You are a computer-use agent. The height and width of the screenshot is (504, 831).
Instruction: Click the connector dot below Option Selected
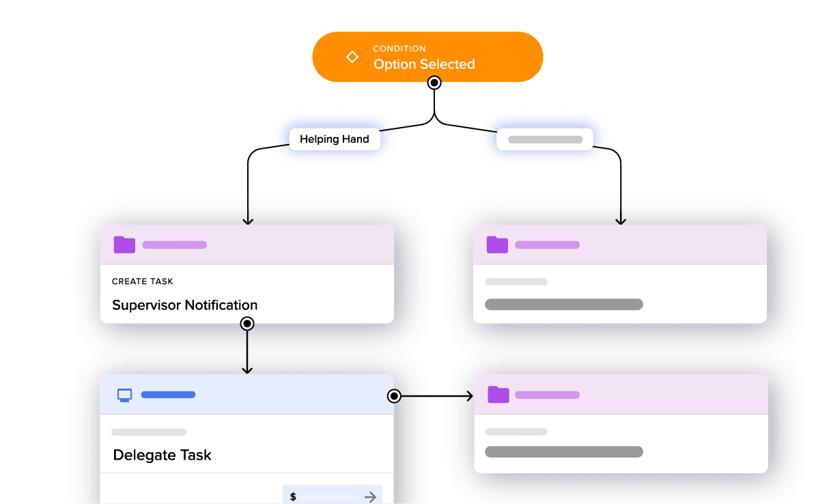pos(434,83)
